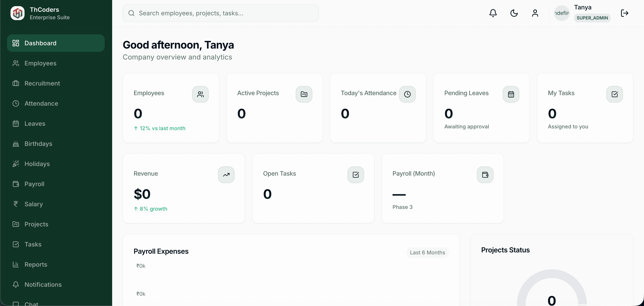The image size is (644, 306).
Task: Open Dashboard in sidebar
Action: (x=56, y=43)
